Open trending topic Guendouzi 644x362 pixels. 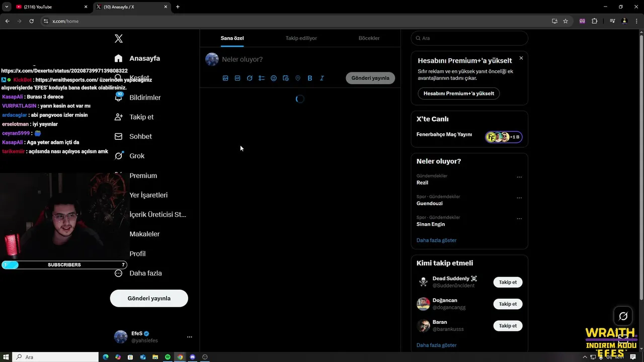[x=430, y=204]
